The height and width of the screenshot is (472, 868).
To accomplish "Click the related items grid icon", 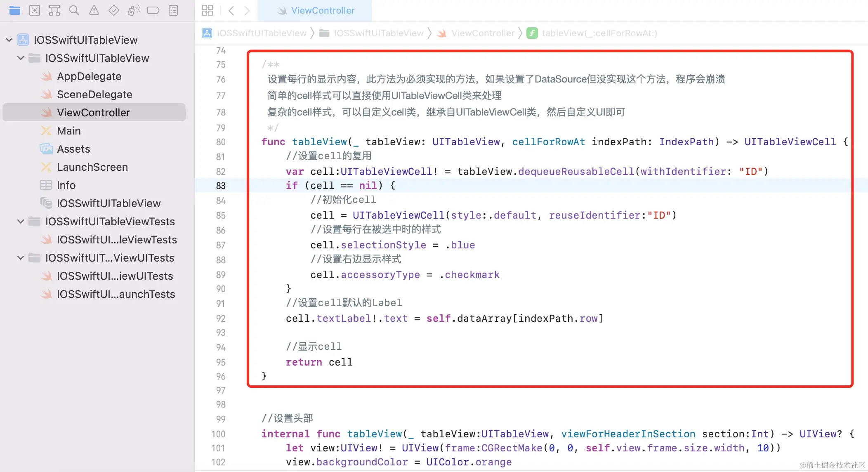I will click(208, 10).
